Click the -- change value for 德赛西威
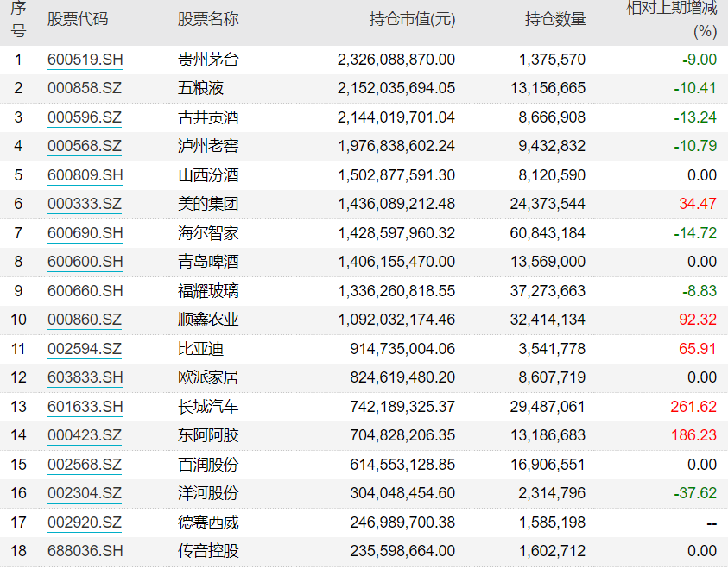Viewport: 728px width, 570px height. 712,523
